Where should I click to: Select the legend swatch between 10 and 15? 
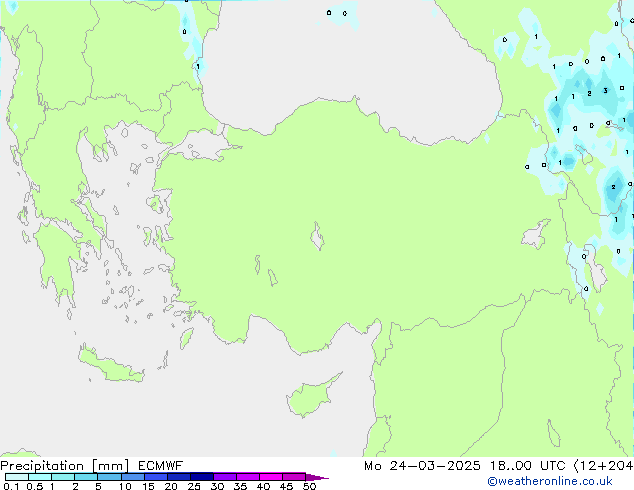pos(133,477)
